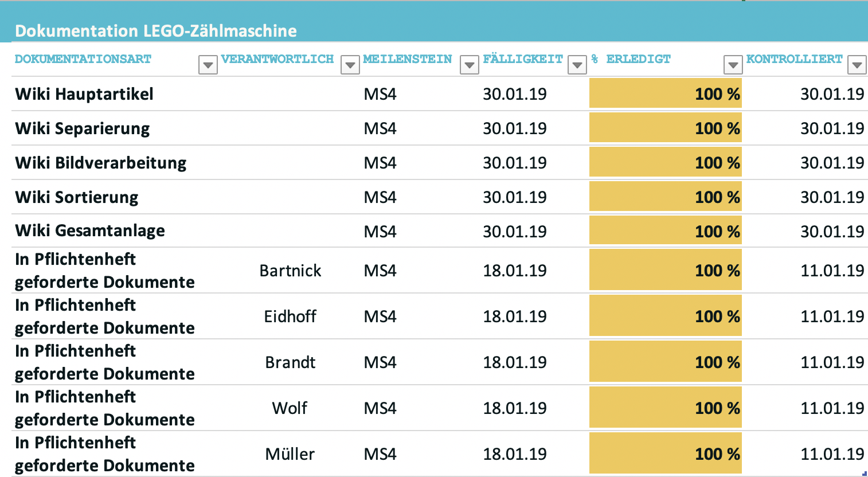Select the Wiki Bildverarbeitung cell
This screenshot has width=868, height=477.
click(101, 163)
